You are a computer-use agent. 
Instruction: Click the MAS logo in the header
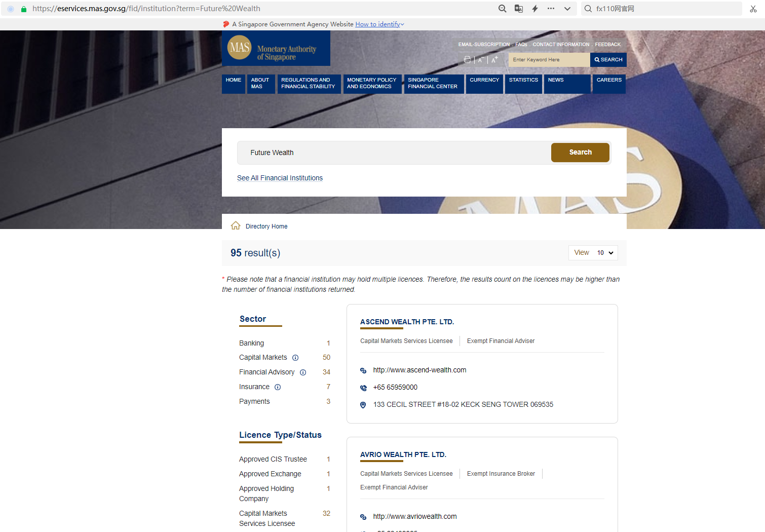coord(276,48)
